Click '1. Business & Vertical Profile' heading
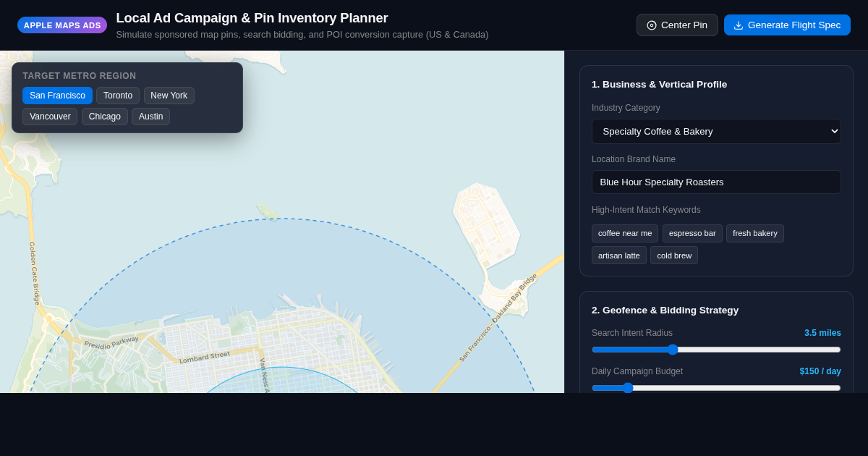The height and width of the screenshot is (456, 868). 660,85
